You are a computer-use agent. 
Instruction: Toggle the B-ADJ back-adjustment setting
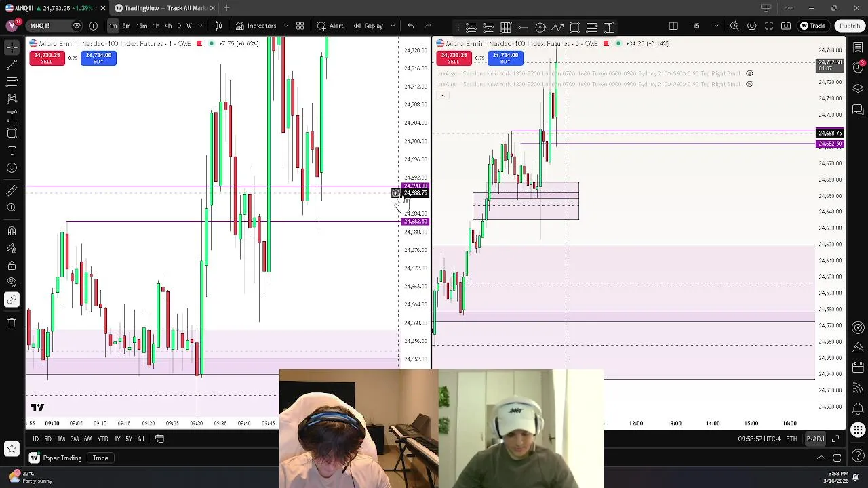[x=815, y=439]
